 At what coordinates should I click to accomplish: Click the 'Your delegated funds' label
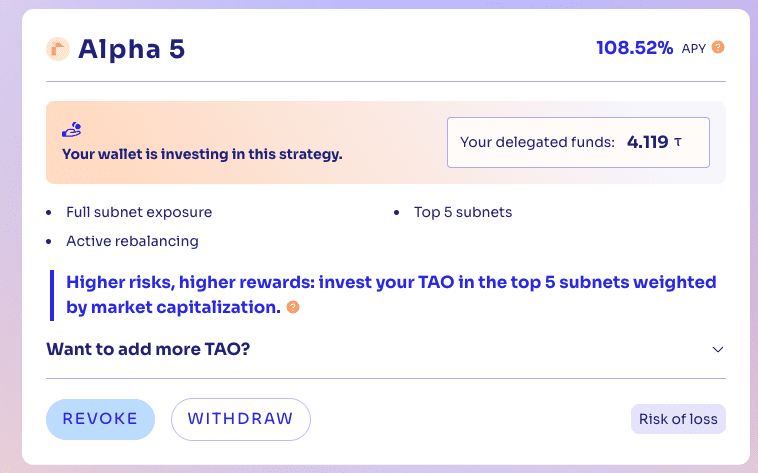(537, 142)
